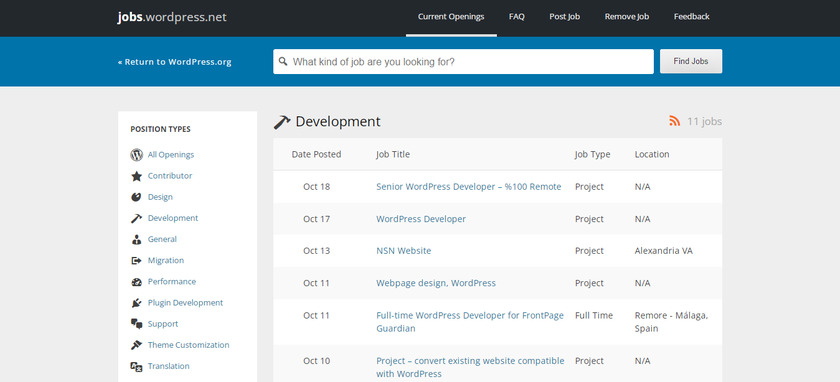Select Contributor position type
This screenshot has width=840, height=382.
(x=170, y=176)
